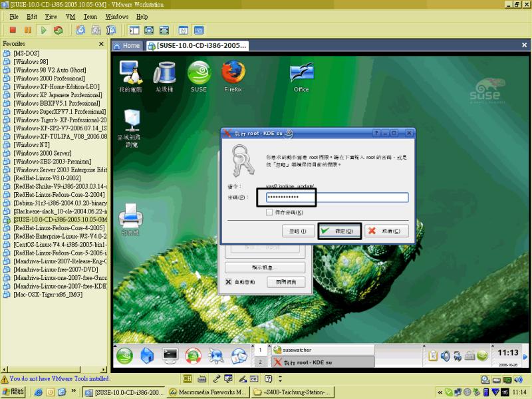The height and width of the screenshot is (399, 532).
Task: Click the Console view toolbar icon
Action: tap(199, 30)
